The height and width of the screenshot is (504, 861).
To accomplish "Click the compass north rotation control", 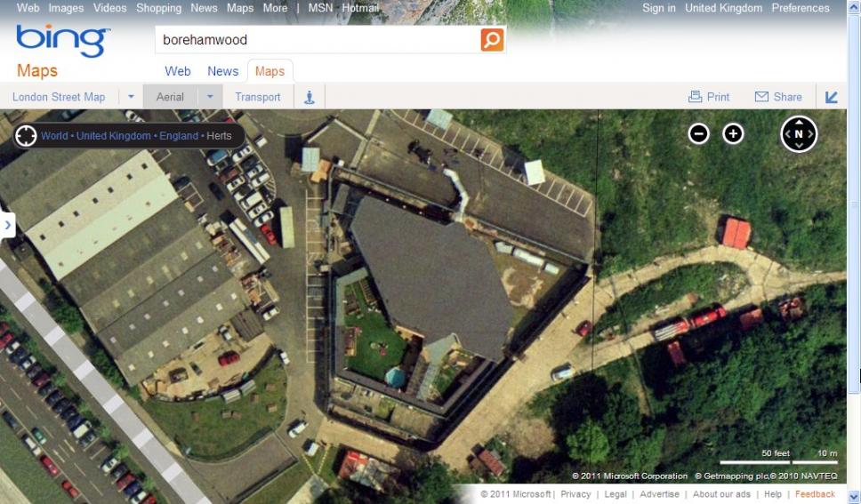I will (x=799, y=134).
